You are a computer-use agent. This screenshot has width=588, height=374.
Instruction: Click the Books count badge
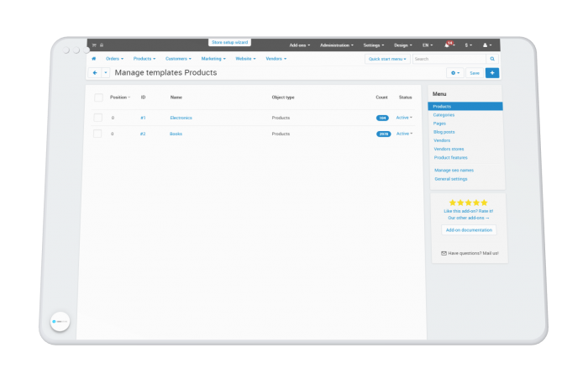click(384, 134)
